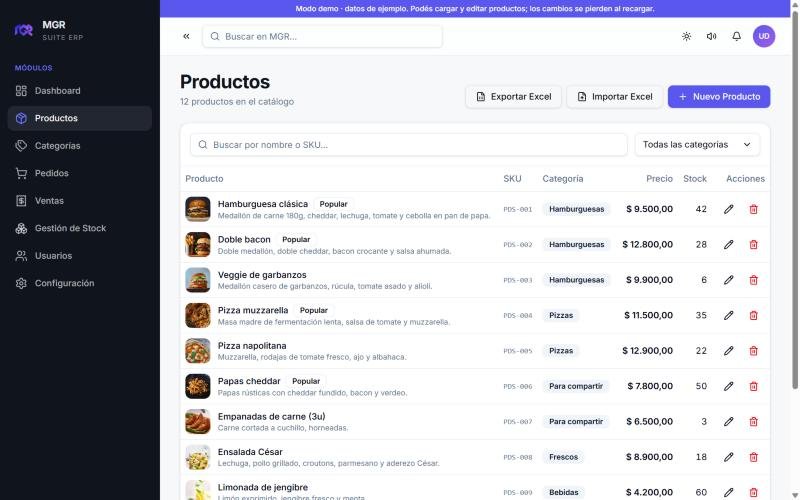
Task: Edit Pizza napolitana product
Action: (729, 351)
